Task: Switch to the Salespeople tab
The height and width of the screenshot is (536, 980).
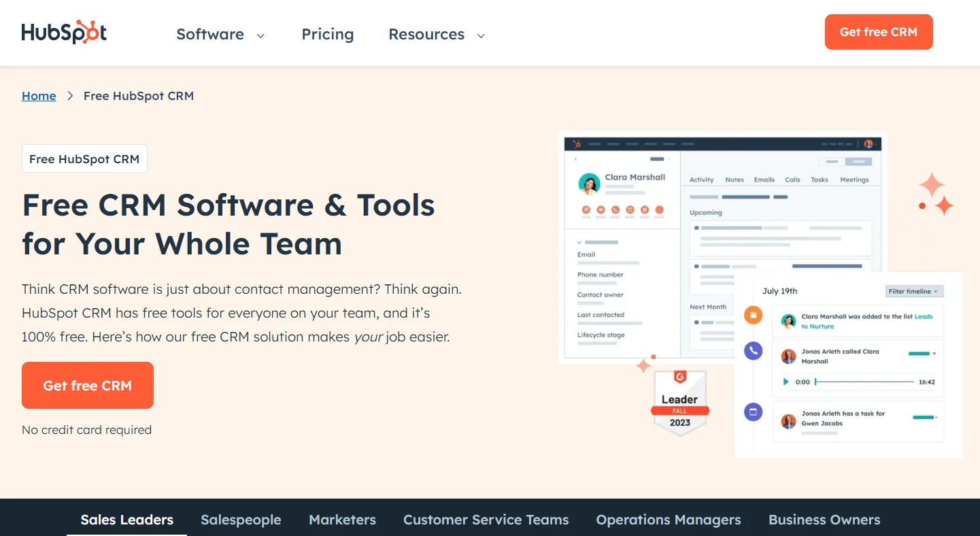Action: pyautogui.click(x=241, y=520)
